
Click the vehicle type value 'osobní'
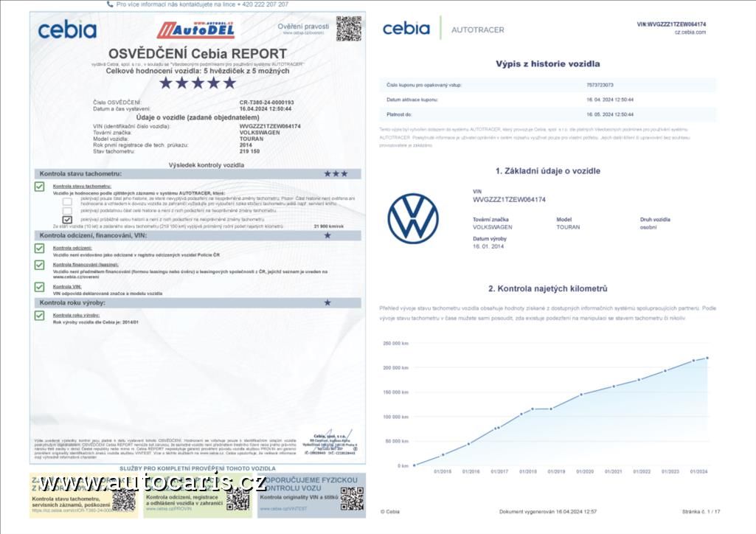point(648,227)
